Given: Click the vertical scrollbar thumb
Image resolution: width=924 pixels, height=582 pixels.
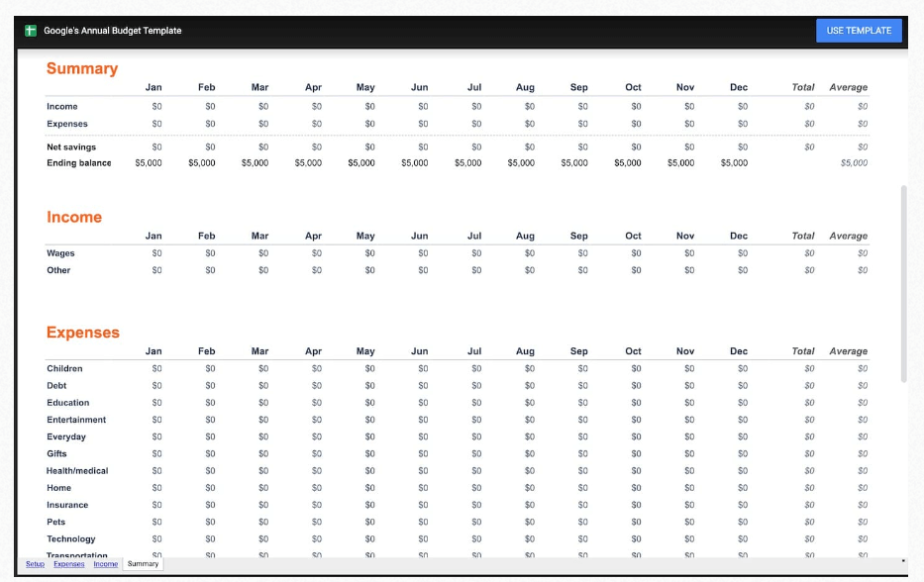Looking at the screenshot, I should pos(903,284).
